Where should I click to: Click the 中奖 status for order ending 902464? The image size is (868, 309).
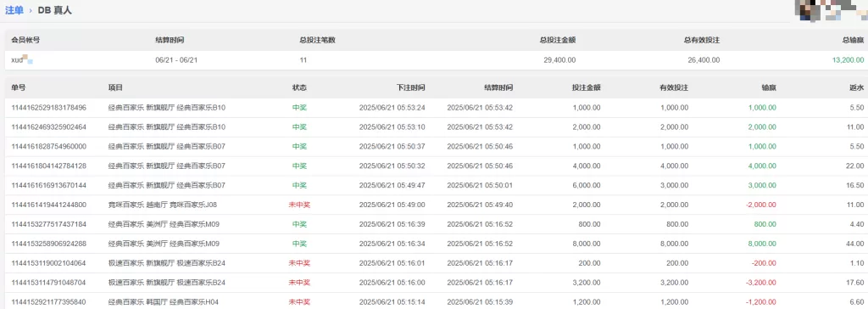[299, 127]
